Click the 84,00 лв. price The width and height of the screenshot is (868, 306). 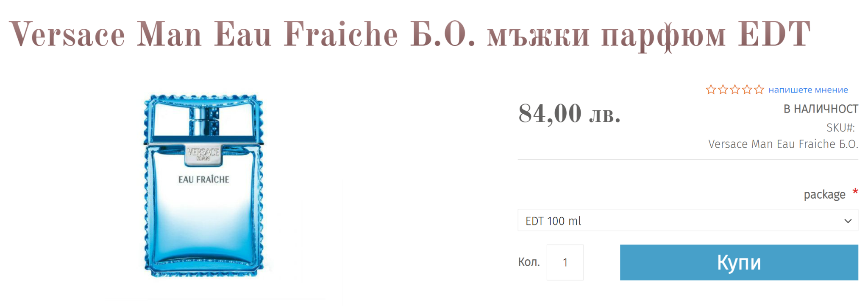(x=569, y=114)
